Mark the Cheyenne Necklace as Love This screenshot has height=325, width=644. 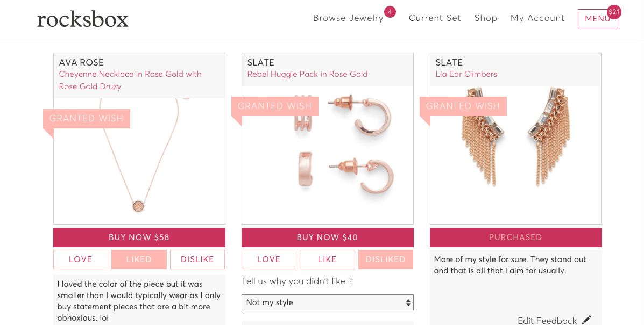(x=81, y=259)
